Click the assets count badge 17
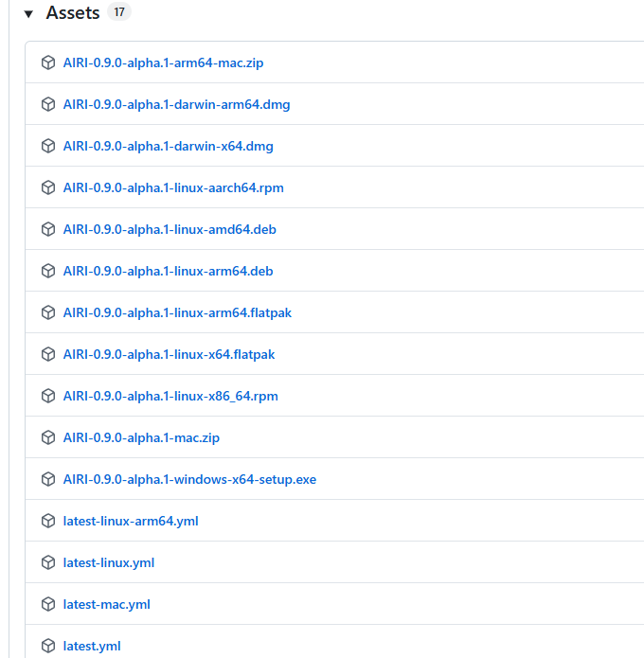644x658 pixels. click(118, 13)
